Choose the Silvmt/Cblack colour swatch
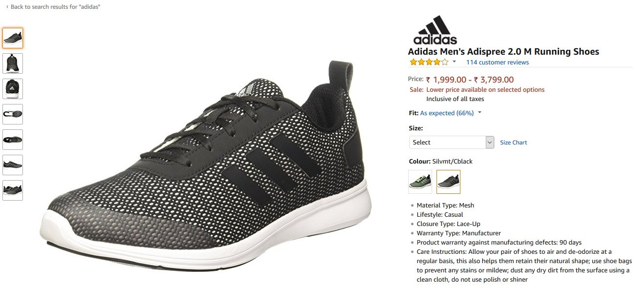644x288 pixels. click(x=448, y=182)
